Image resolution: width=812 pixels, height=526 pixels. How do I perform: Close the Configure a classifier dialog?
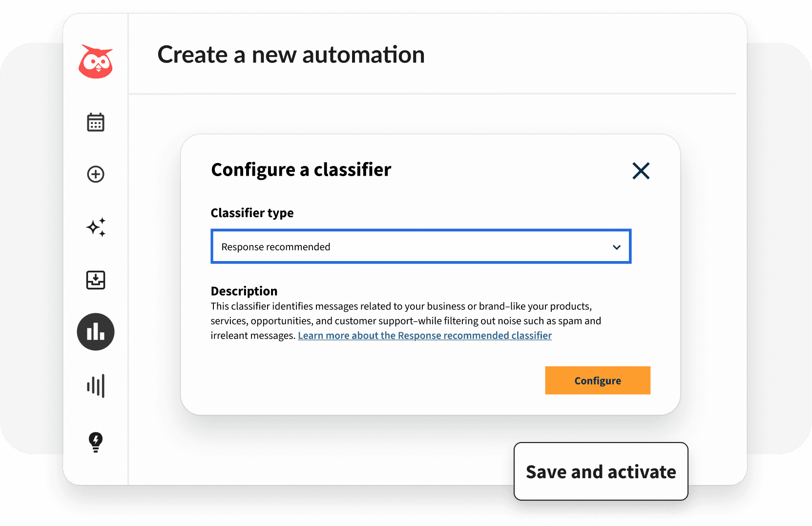[641, 171]
